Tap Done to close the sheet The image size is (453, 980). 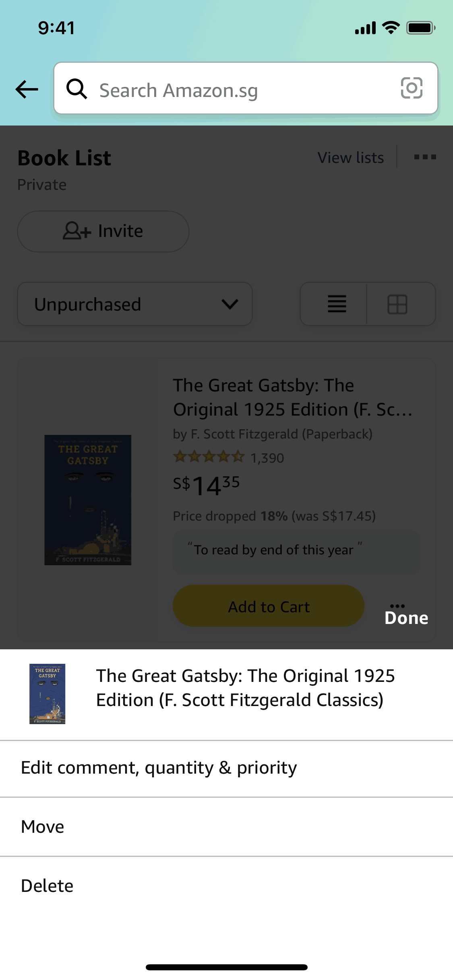406,618
